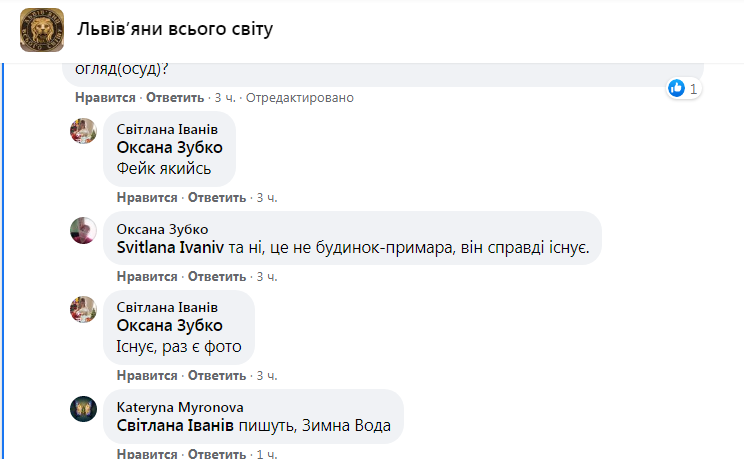The width and height of the screenshot is (744, 459).
Task: Reply to Оксана Зубко's будинок-примара comment
Action: [217, 276]
